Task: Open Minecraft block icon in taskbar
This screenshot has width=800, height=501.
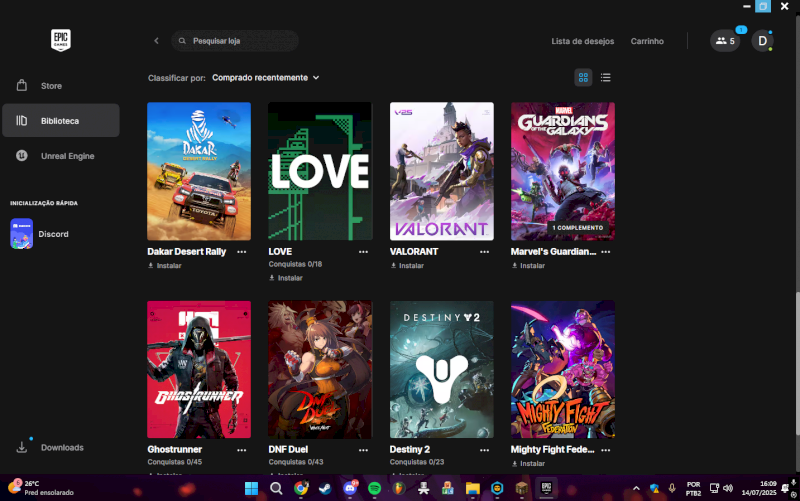Action: click(521, 488)
